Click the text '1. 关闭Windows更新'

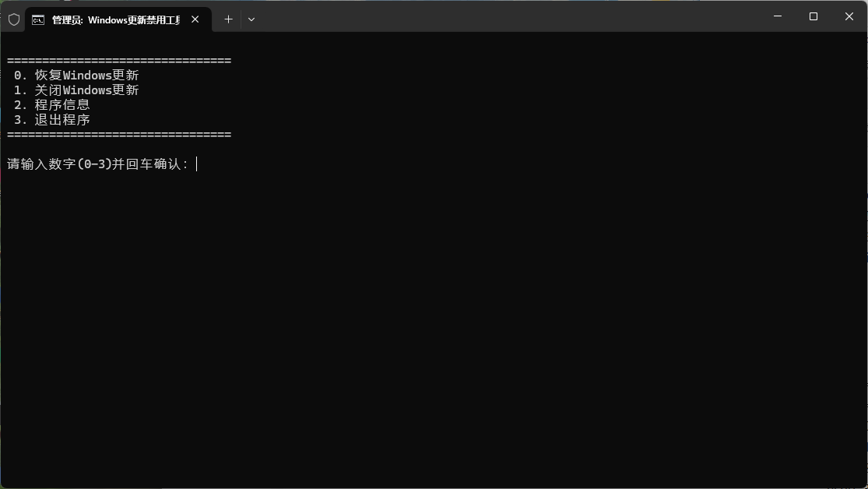tap(76, 90)
